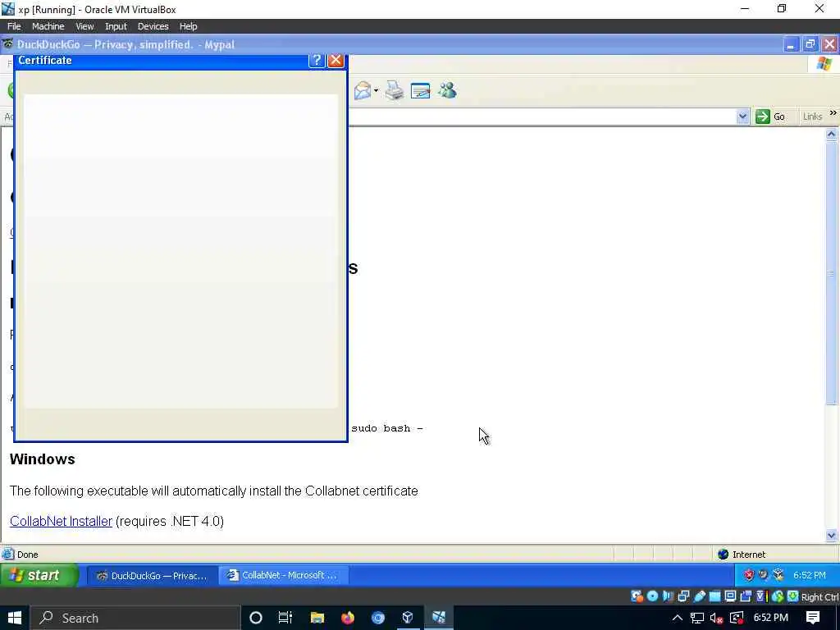The height and width of the screenshot is (630, 840).
Task: Click the VirtualBox shared folders status icon
Action: coord(714,596)
